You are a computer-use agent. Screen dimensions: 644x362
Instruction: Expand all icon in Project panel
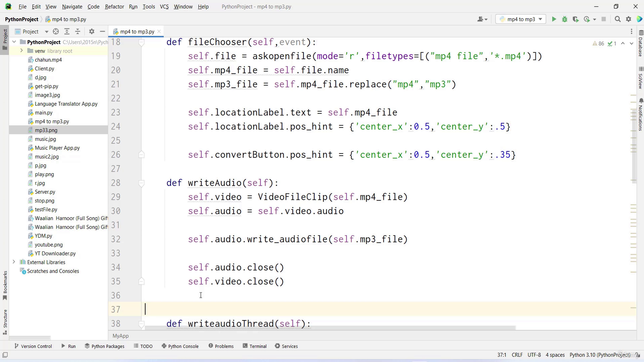click(x=67, y=32)
